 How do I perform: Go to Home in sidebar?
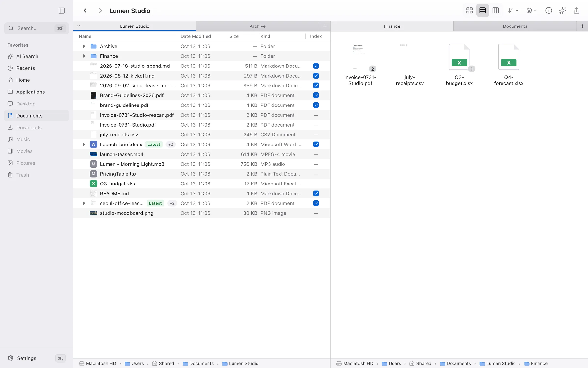tap(37, 80)
